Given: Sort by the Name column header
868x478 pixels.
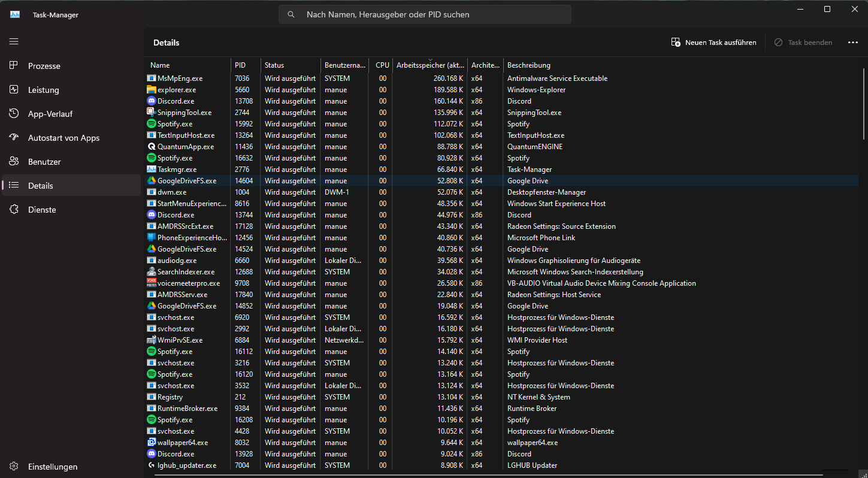Looking at the screenshot, I should point(188,65).
